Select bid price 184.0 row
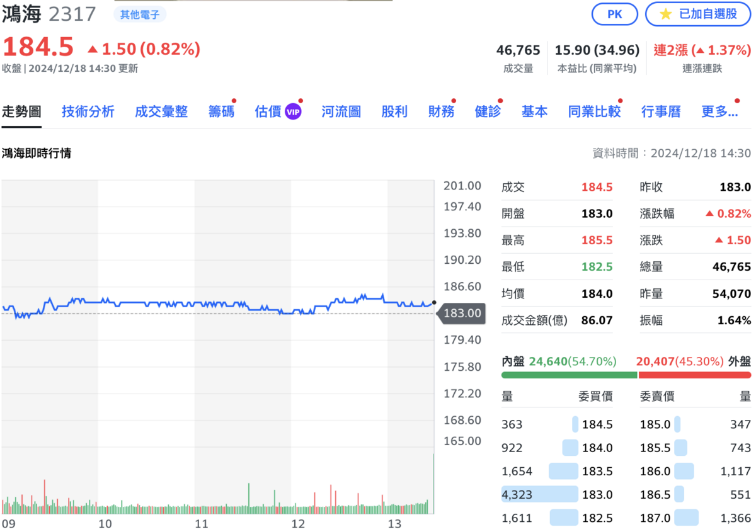The width and height of the screenshot is (756, 532). coord(557,448)
